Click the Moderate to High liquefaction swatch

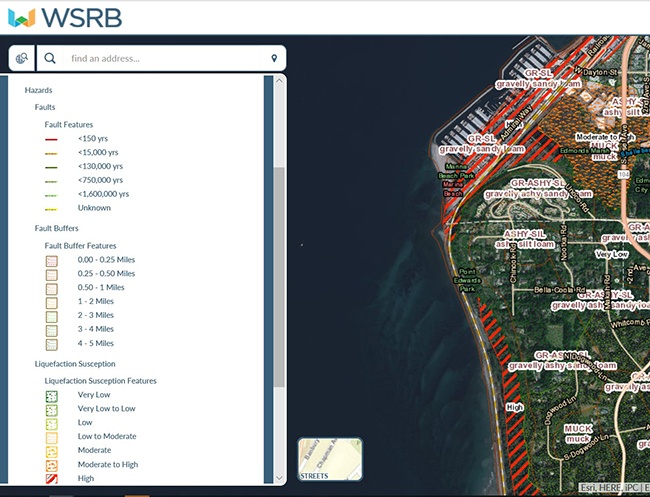click(52, 465)
